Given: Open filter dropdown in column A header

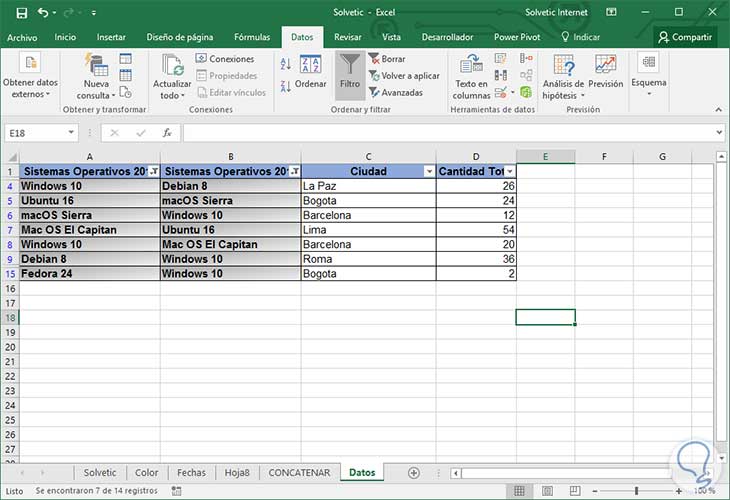Looking at the screenshot, I should tap(154, 171).
